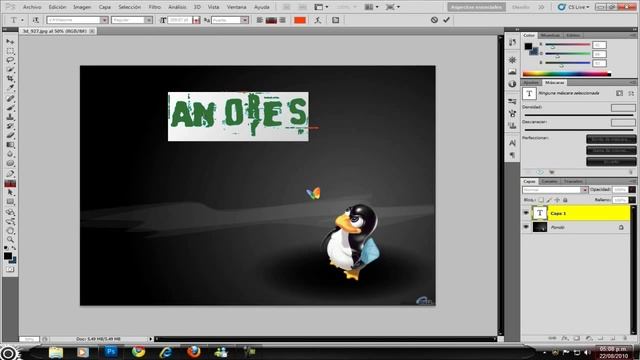Switch to the Canales tab
Viewport: 640px width, 360px height.
coord(549,181)
